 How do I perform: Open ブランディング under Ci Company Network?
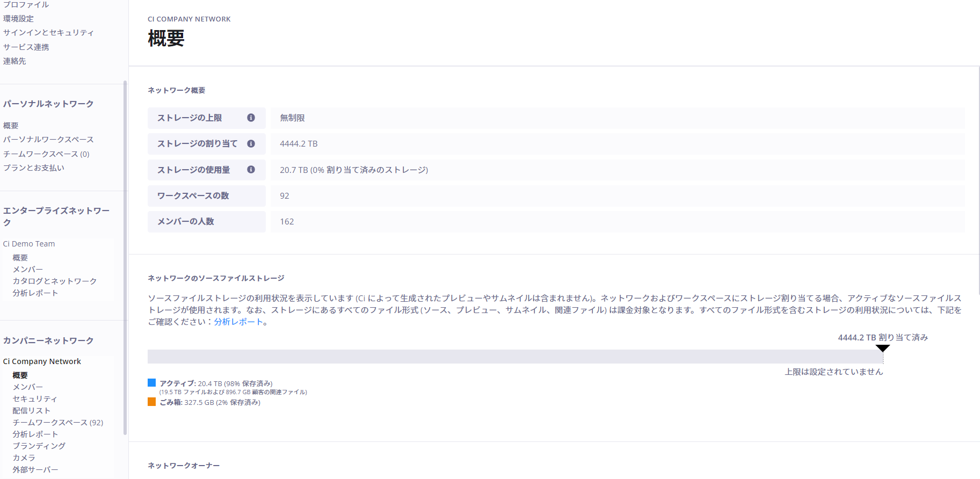click(x=39, y=446)
